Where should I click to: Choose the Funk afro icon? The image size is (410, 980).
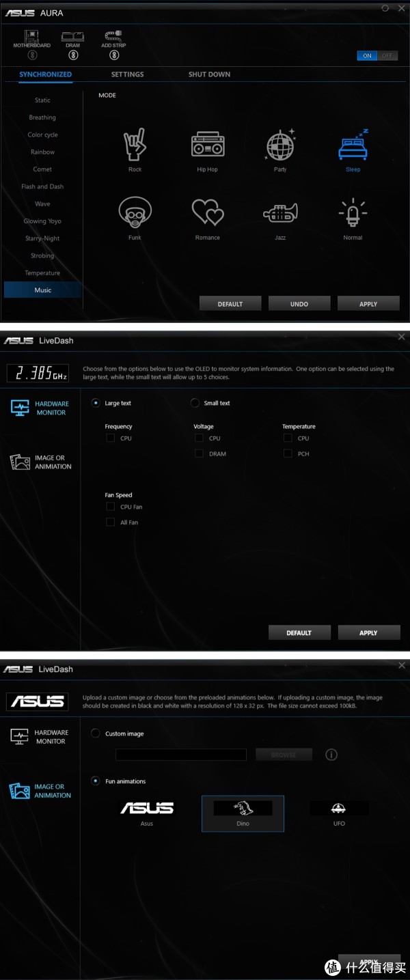pyautogui.click(x=135, y=213)
